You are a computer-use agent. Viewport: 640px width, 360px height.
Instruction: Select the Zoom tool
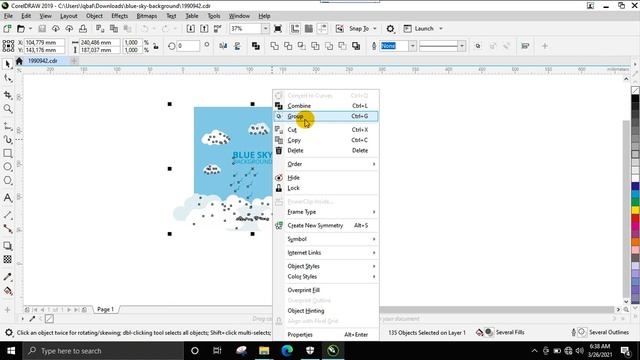pyautogui.click(x=8, y=109)
